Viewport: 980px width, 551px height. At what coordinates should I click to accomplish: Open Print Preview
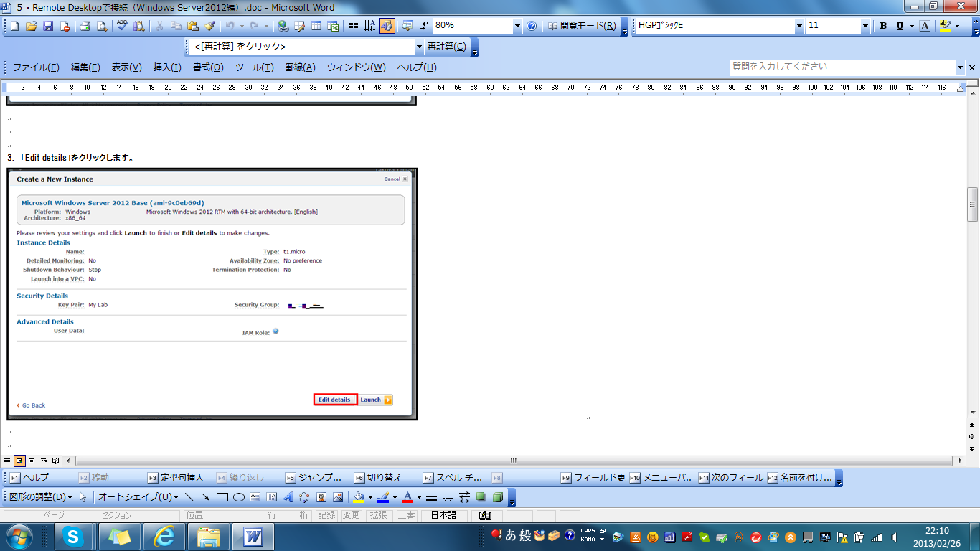coord(102,26)
